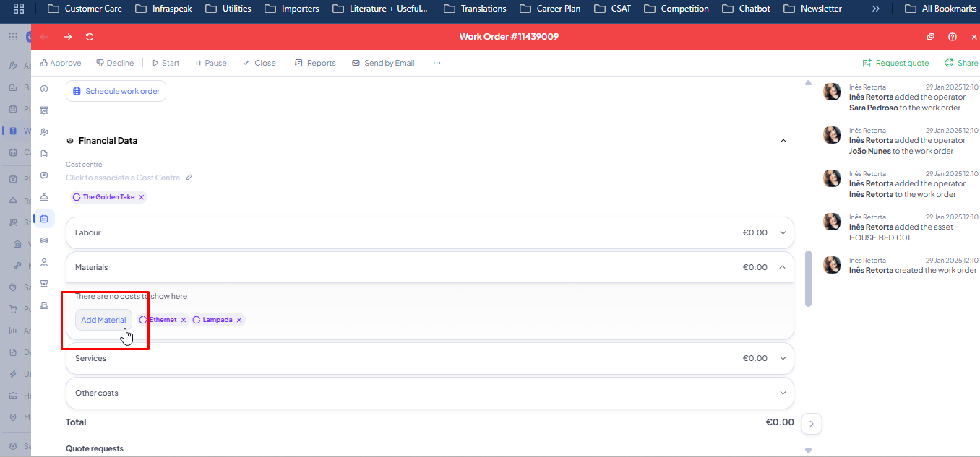
Task: Open the info section icon in side nav
Action: coord(44,89)
